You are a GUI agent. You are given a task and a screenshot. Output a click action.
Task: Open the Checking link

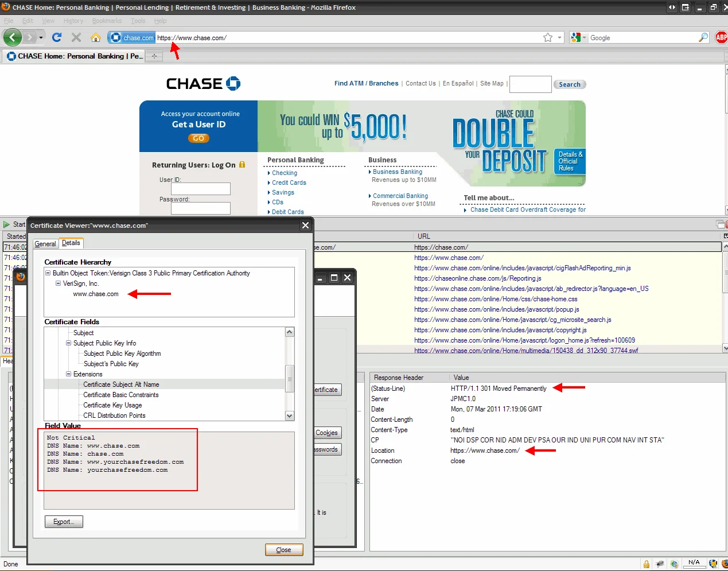285,173
